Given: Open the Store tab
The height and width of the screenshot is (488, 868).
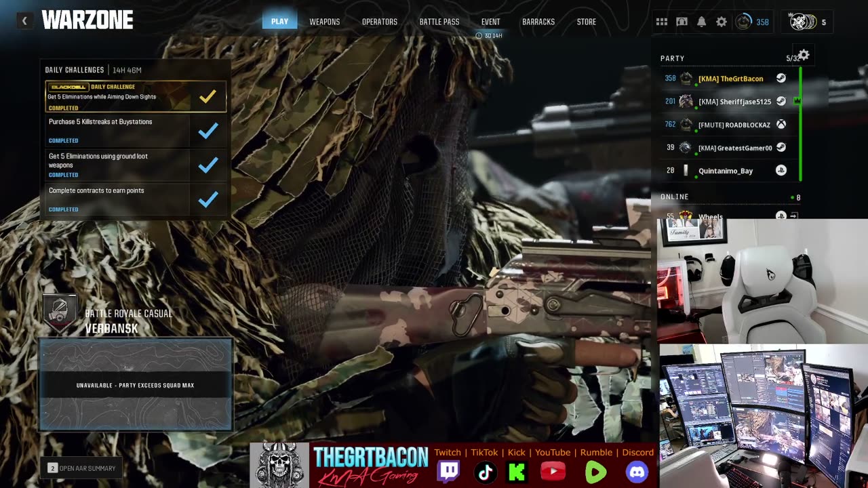Looking at the screenshot, I should point(587,22).
